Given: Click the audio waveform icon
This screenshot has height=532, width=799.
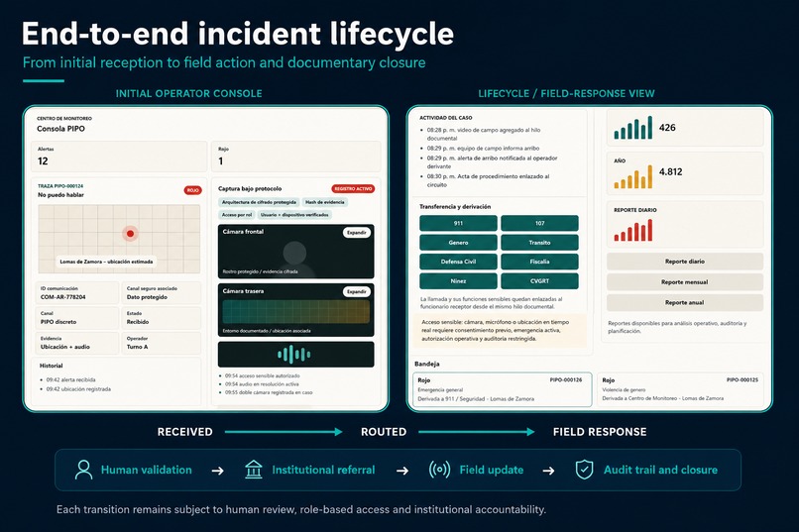Looking at the screenshot, I should [294, 355].
